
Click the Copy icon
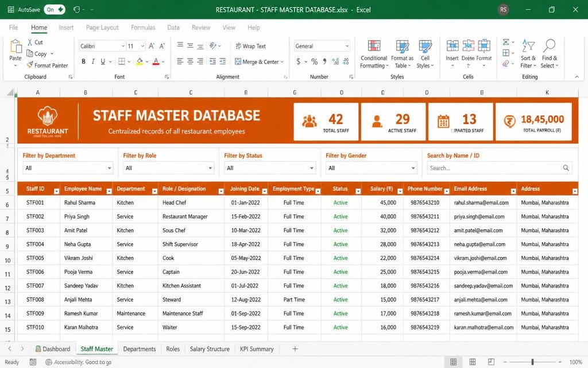(30, 53)
